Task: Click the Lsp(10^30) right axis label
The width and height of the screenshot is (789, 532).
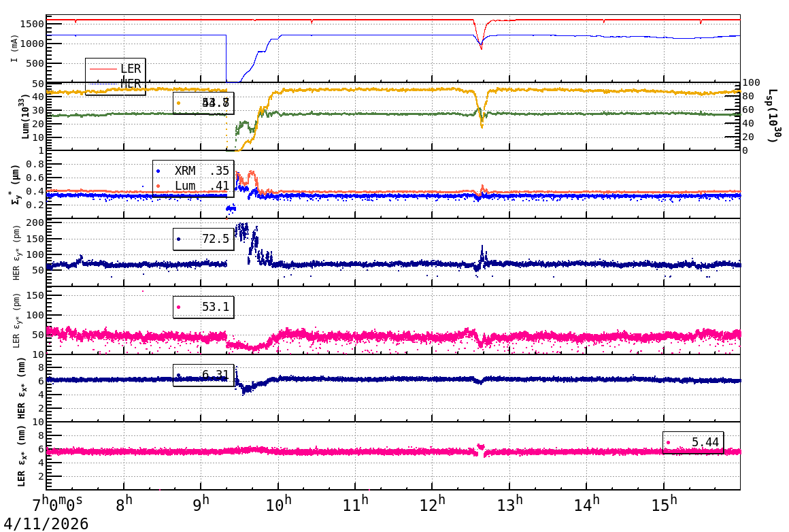Action: coord(774,116)
